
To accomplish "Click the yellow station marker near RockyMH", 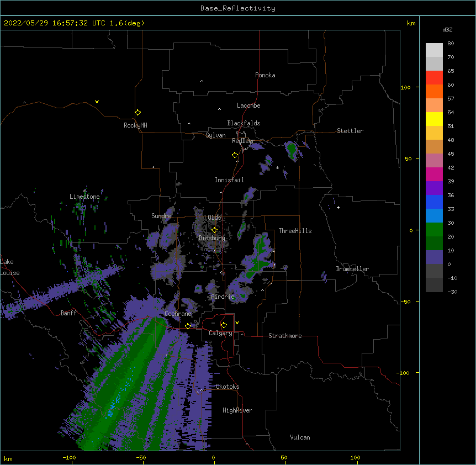I will [x=138, y=113].
